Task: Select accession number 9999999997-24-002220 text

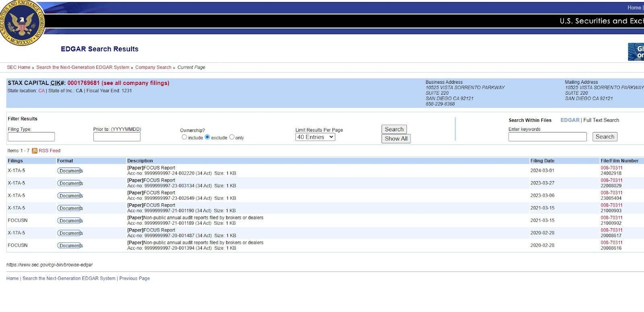Action: pos(169,174)
